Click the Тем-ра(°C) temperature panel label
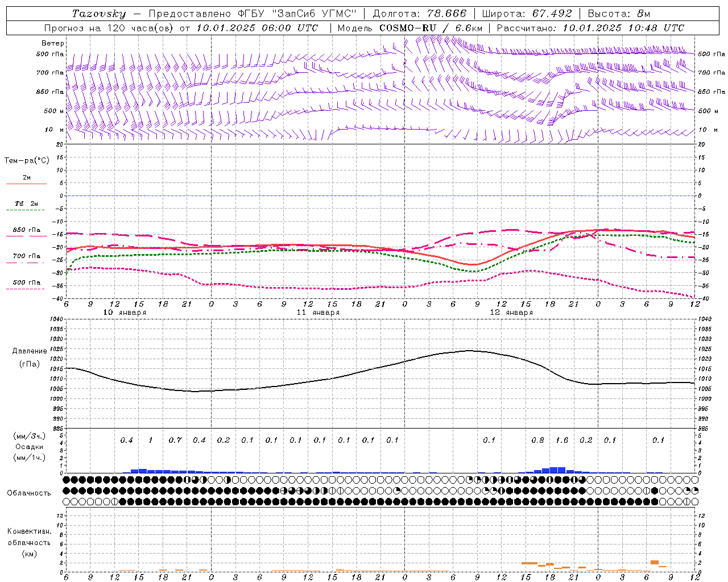The image size is (728, 582). [x=27, y=161]
